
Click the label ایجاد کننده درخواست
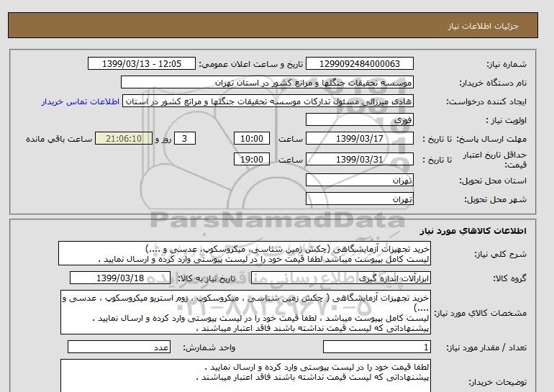[x=486, y=101]
